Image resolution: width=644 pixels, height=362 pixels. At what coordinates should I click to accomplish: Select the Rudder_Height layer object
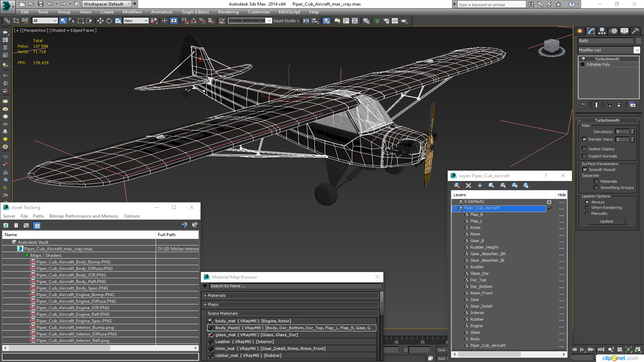[484, 247]
